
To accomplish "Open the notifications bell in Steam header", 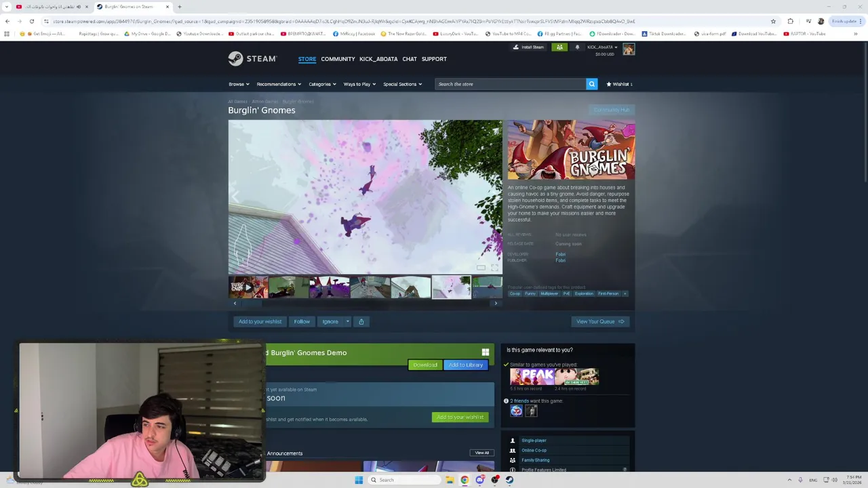I will pyautogui.click(x=577, y=47).
